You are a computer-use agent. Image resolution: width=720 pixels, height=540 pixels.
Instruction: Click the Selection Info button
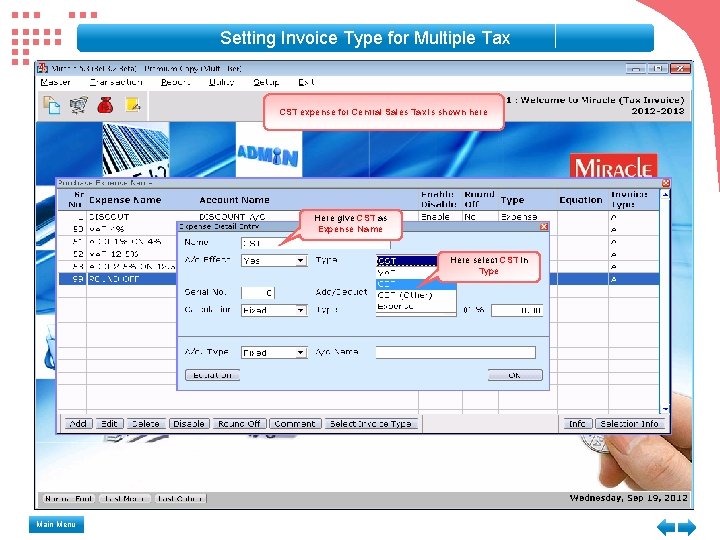[630, 423]
